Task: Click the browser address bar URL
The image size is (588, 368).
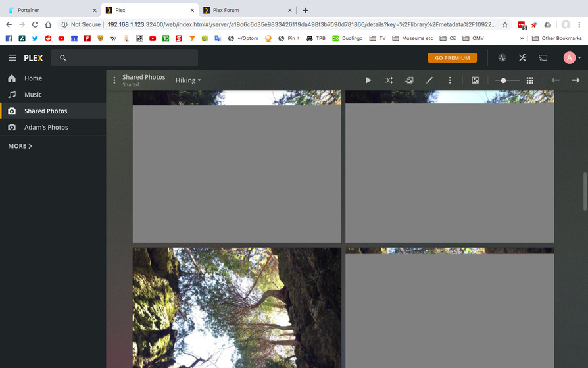Action: click(301, 24)
